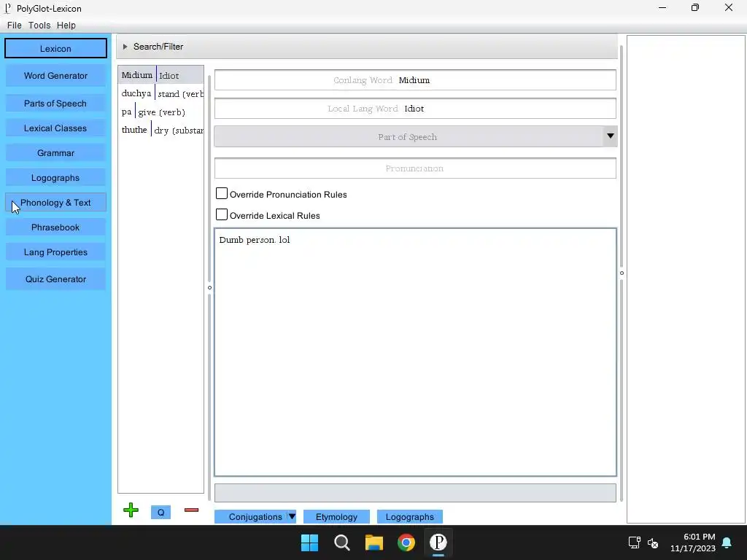
Task: Switch to Word Generator section
Action: click(55, 76)
